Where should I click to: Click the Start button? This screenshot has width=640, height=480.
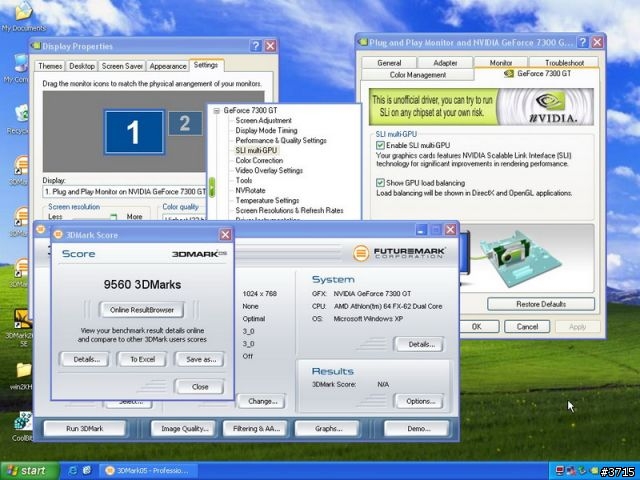(x=27, y=471)
